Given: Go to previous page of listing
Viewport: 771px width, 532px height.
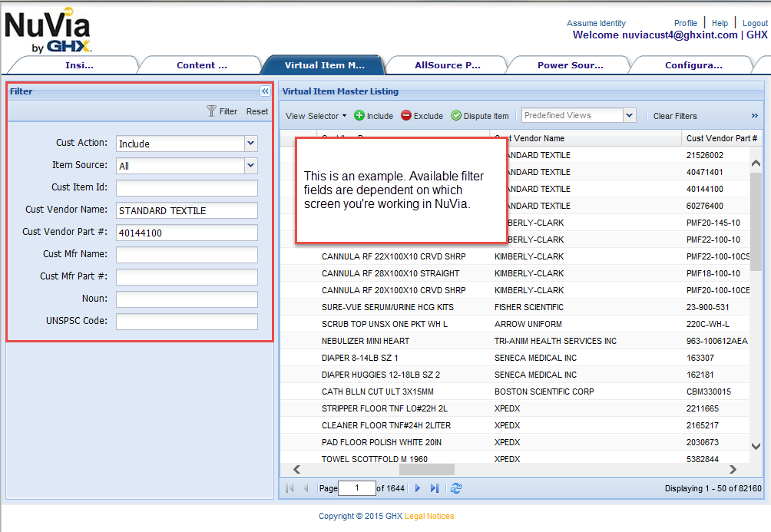Looking at the screenshot, I should pyautogui.click(x=306, y=488).
